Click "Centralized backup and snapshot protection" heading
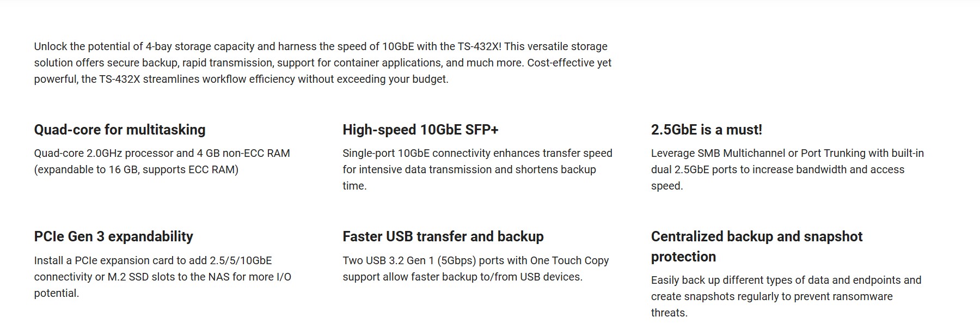The image size is (980, 335). point(756,246)
